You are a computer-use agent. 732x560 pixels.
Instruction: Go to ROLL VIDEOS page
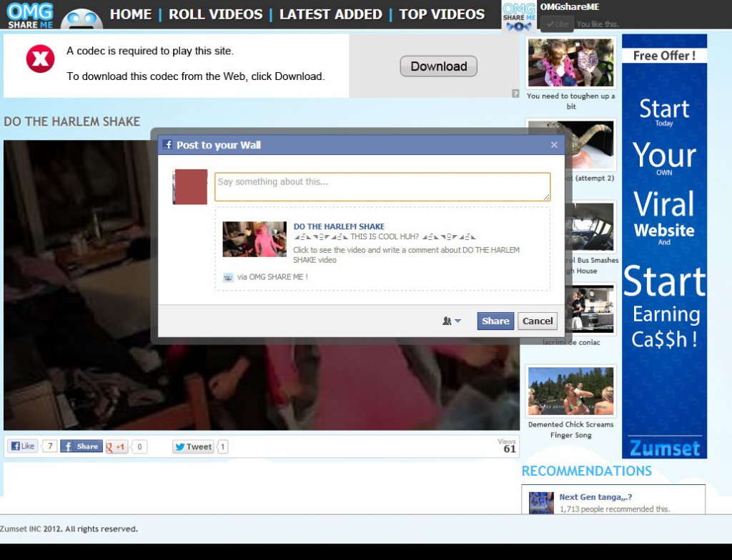pyautogui.click(x=216, y=14)
